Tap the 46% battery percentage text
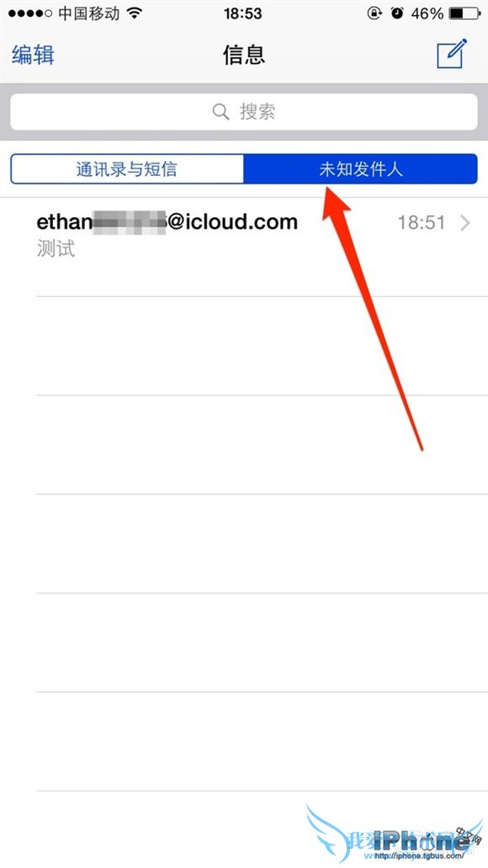The image size is (488, 868). pos(427,13)
